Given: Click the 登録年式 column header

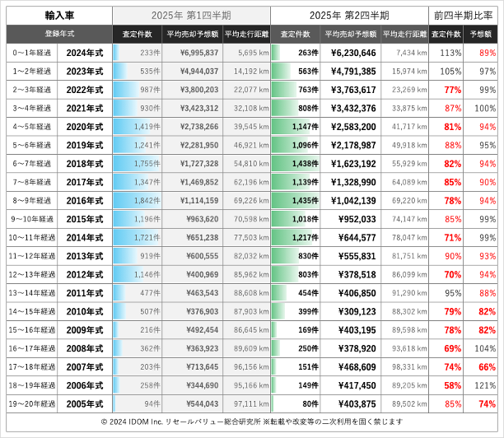Looking at the screenshot, I should click(59, 34).
